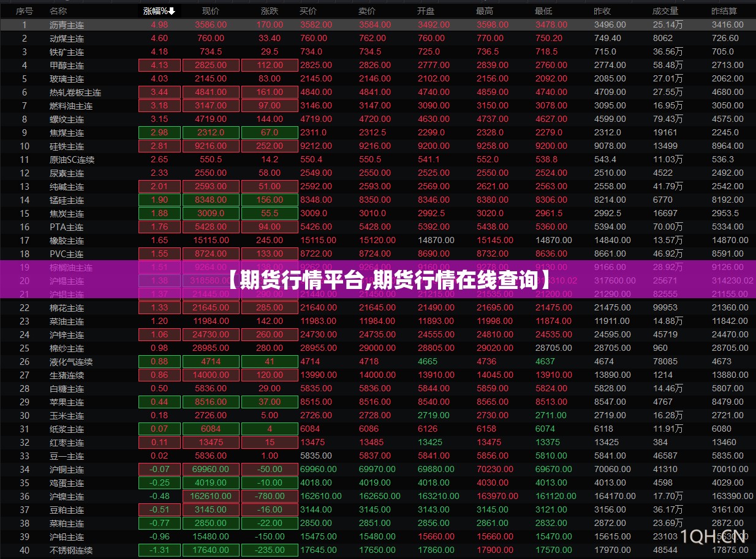Click the 名称 column header
Screen dimensions: 756x559
(x=59, y=11)
